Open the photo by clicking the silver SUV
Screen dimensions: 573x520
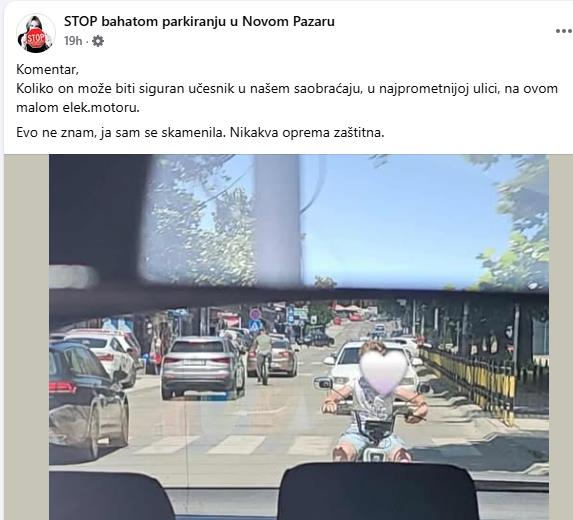pyautogui.click(x=203, y=367)
